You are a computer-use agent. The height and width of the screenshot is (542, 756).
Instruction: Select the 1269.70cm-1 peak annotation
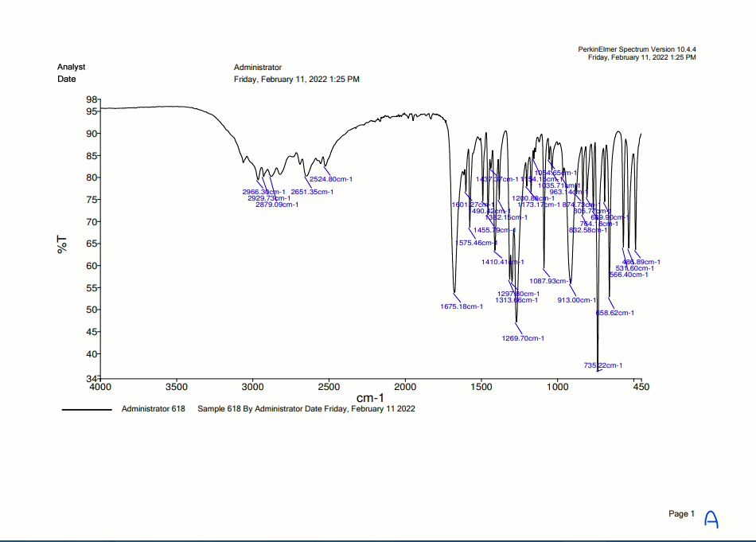point(523,338)
